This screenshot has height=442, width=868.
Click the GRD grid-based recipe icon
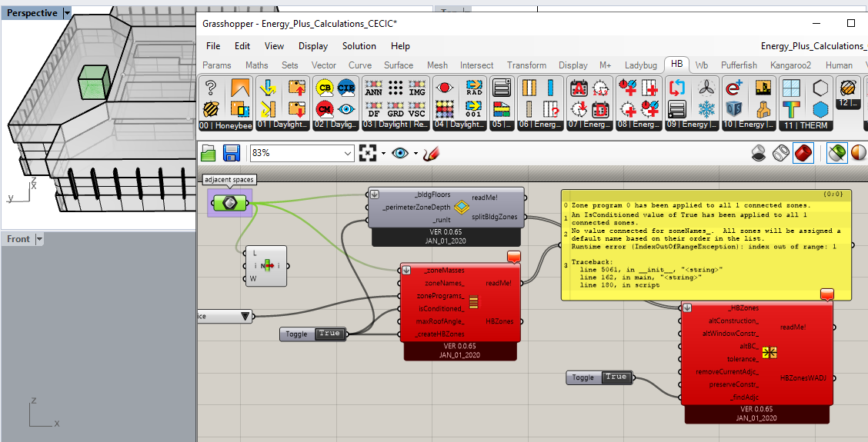[x=396, y=111]
